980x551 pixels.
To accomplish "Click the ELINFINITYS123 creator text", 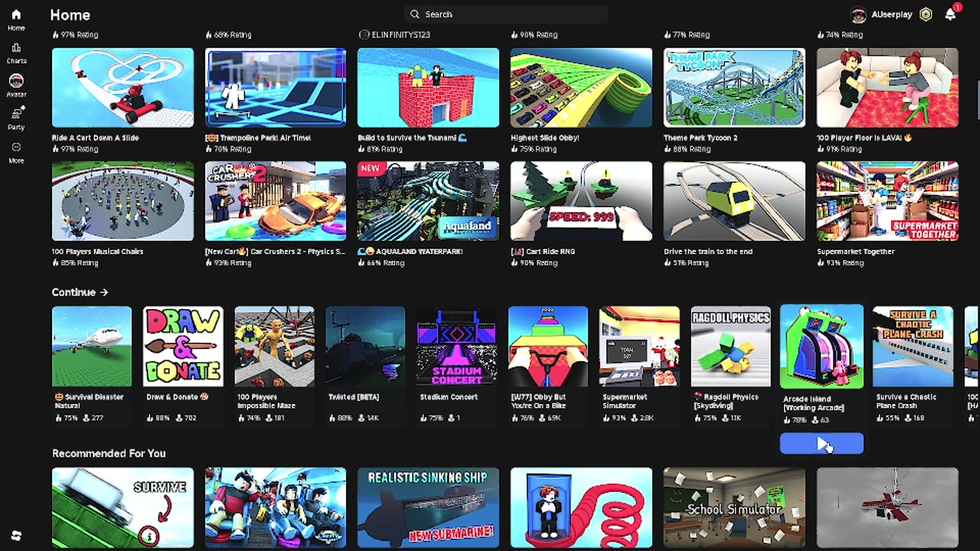I will 400,34.
